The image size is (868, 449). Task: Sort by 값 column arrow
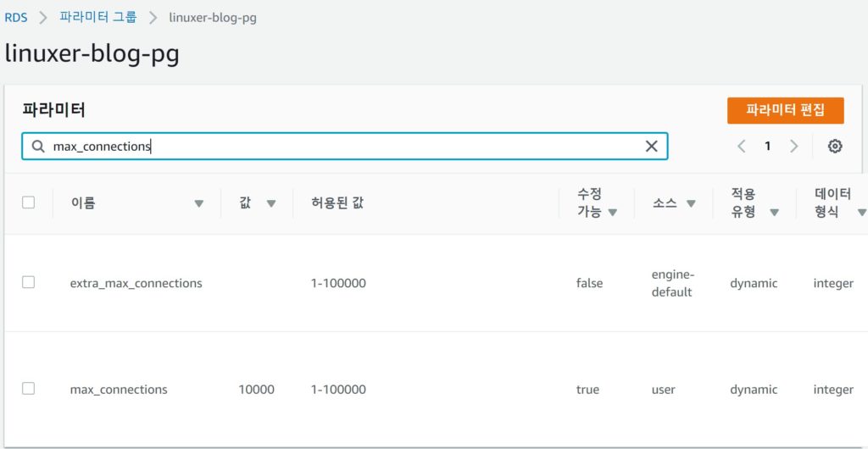(x=271, y=203)
